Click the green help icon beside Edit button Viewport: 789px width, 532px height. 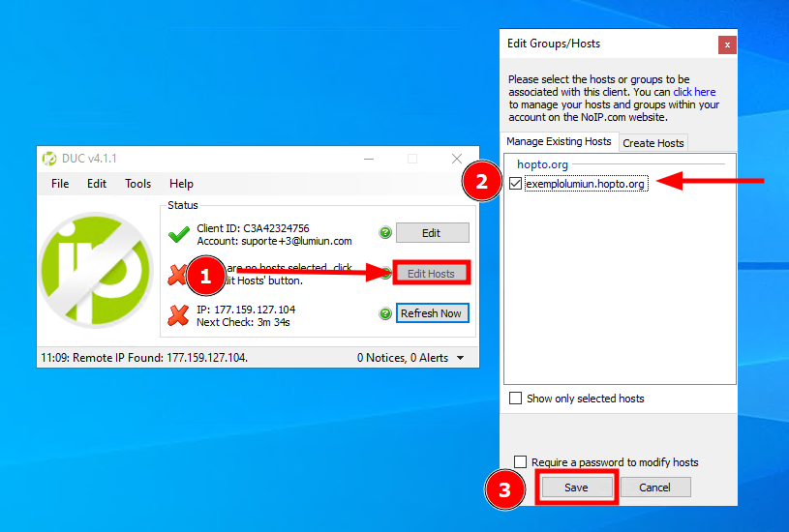[x=385, y=233]
